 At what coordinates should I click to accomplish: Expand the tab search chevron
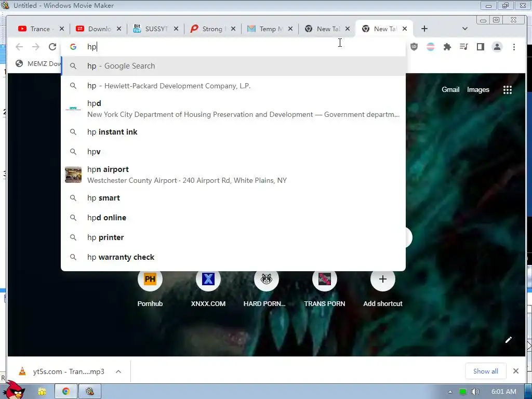pyautogui.click(x=465, y=29)
